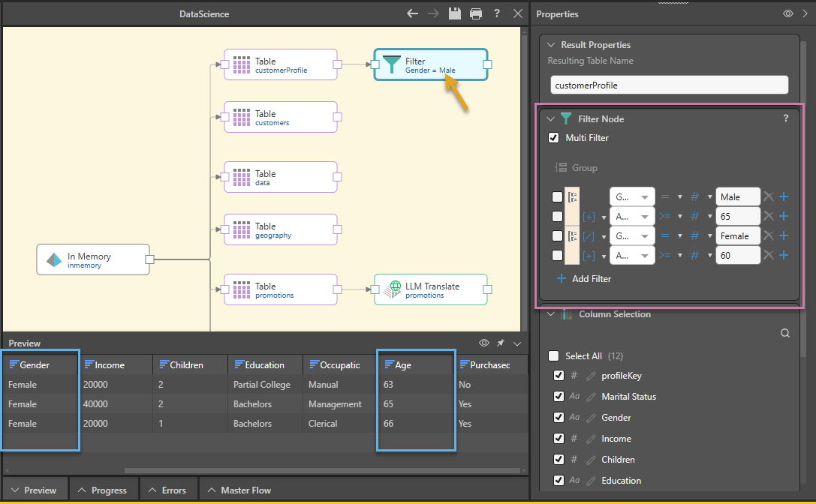
Task: Collapse the Filter Node section
Action: click(550, 118)
